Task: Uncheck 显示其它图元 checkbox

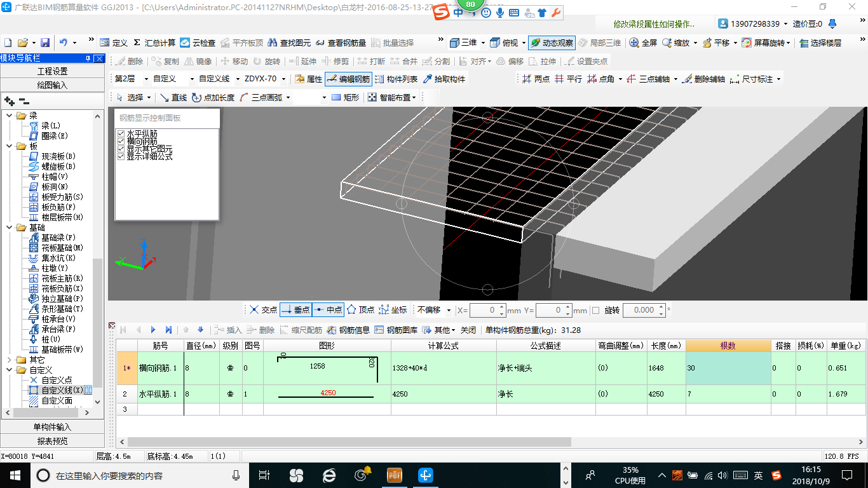Action: 121,149
